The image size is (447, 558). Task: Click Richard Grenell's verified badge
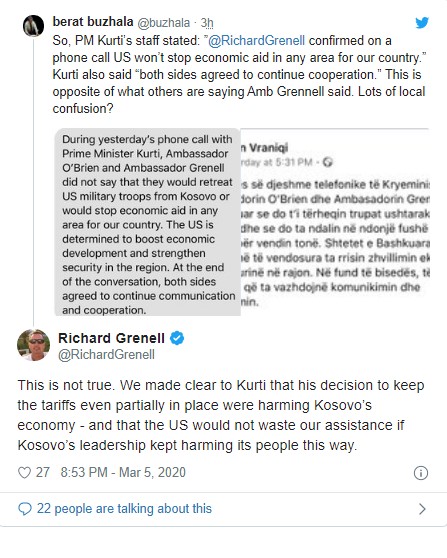[177, 338]
